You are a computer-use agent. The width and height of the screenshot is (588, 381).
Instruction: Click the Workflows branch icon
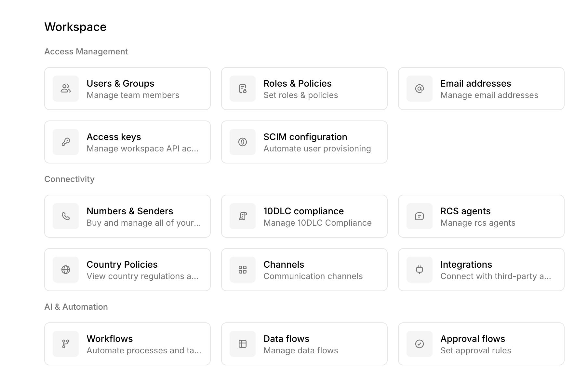click(66, 344)
